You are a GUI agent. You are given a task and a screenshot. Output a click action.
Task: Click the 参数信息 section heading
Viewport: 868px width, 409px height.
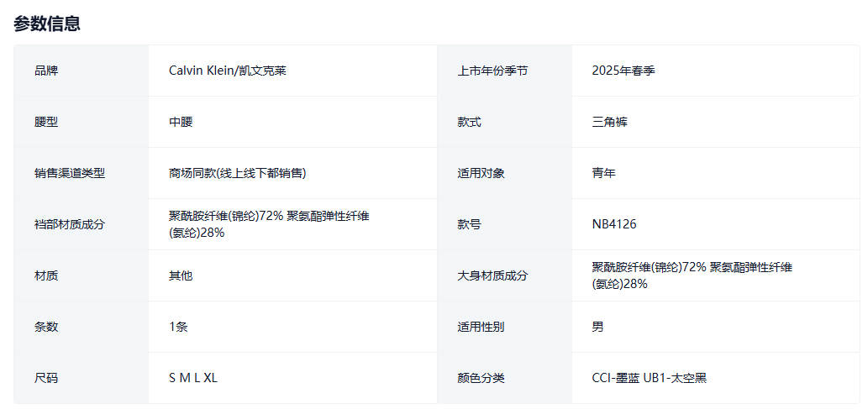pyautogui.click(x=47, y=24)
